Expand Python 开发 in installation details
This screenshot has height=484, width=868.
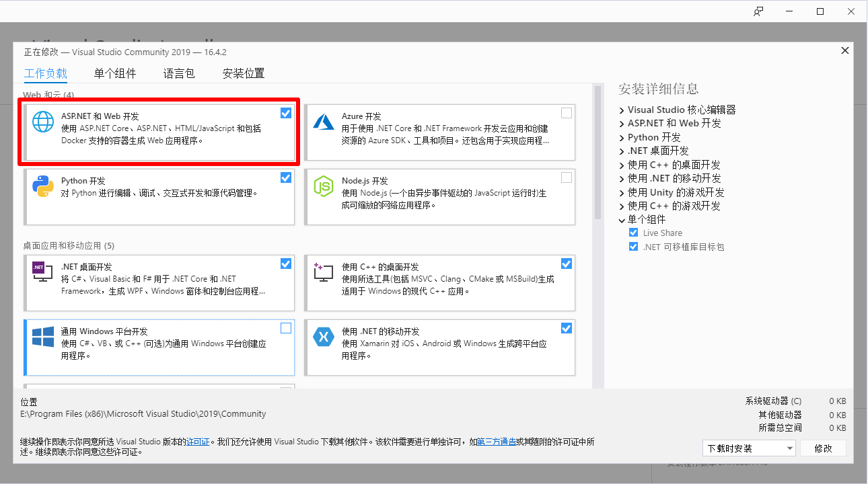pos(622,137)
